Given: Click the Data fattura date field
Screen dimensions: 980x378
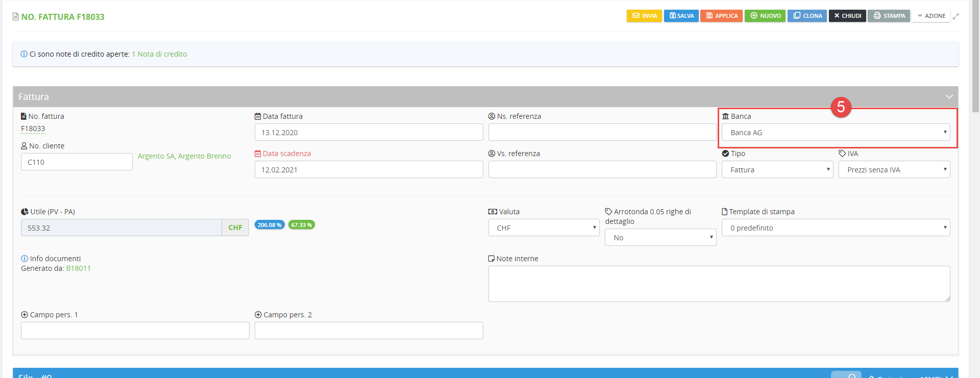Looking at the screenshot, I should [369, 133].
